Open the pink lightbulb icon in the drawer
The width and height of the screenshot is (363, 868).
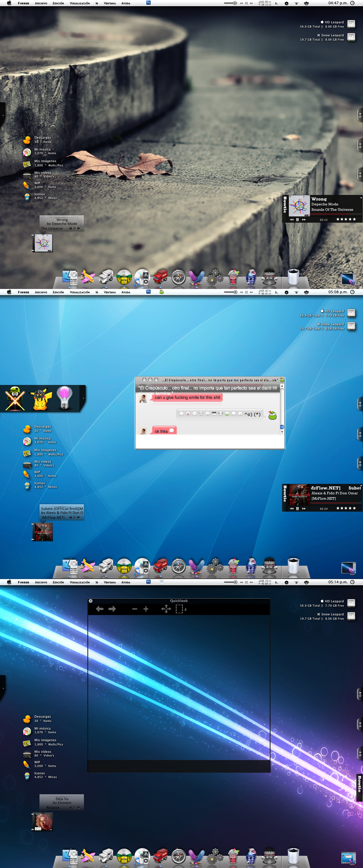(64, 398)
